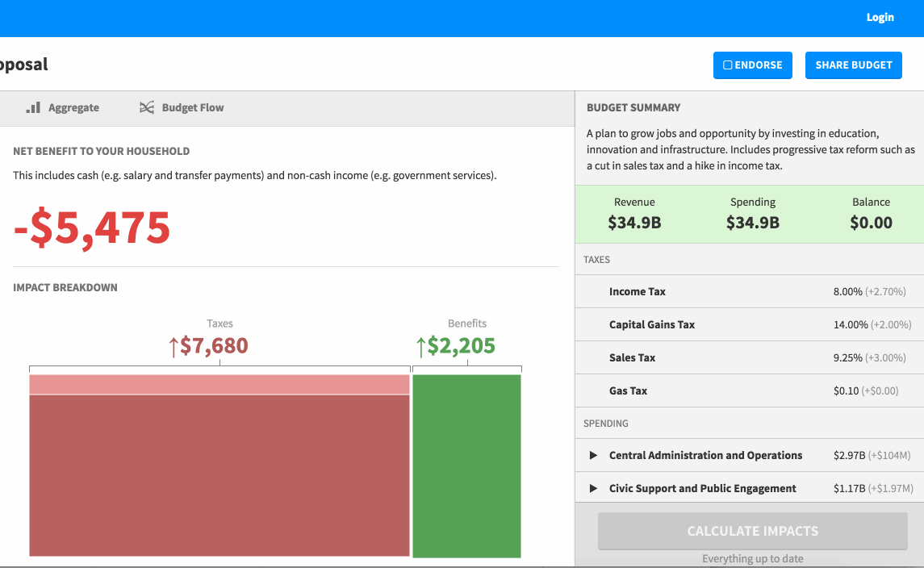Expand Central Administration and Operations row
This screenshot has width=924, height=568.
click(x=593, y=456)
